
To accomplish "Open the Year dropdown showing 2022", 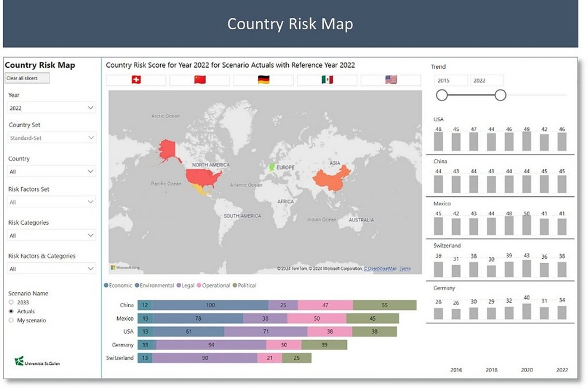I will (52, 108).
